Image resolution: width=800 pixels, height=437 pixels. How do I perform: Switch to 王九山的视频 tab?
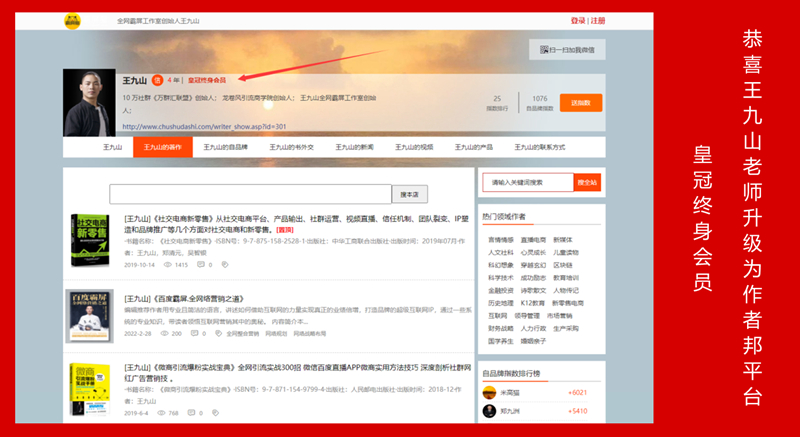(412, 147)
